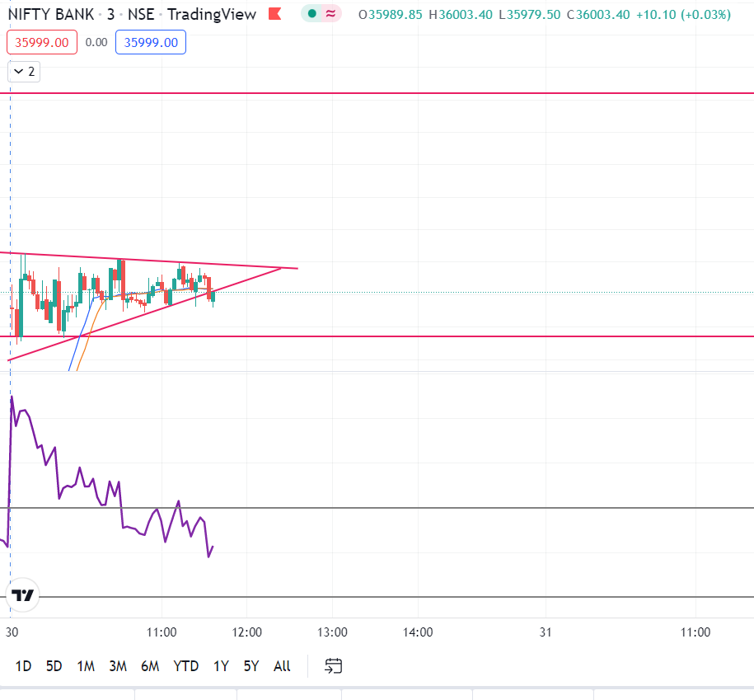The height and width of the screenshot is (700, 754).
Task: Click the 13:00 time axis label
Action: tap(332, 632)
